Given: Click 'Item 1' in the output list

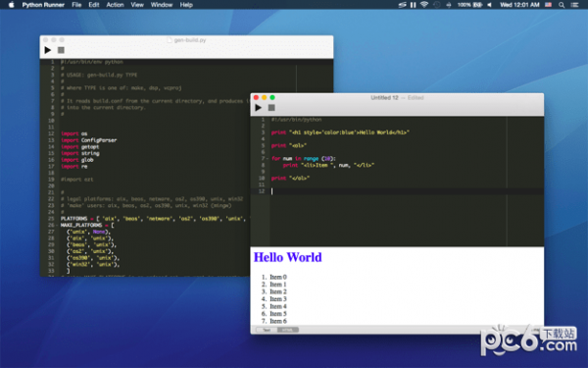Looking at the screenshot, I should (x=278, y=285).
